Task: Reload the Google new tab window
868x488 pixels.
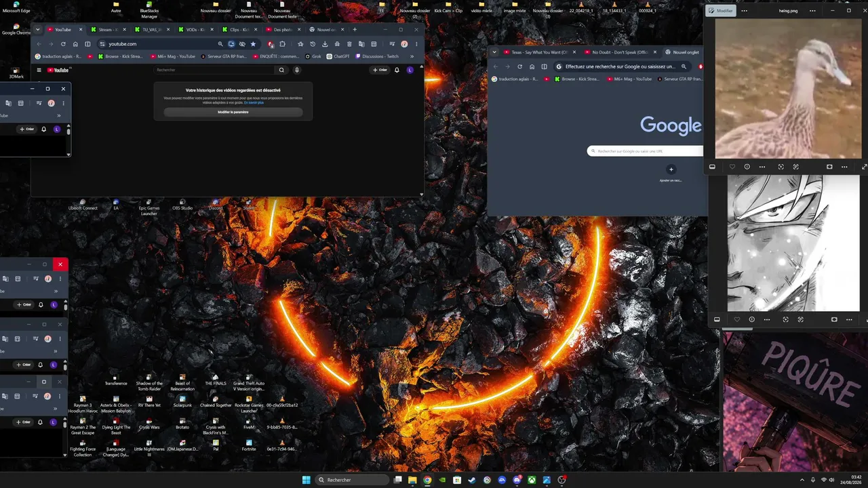Action: pyautogui.click(x=519, y=66)
